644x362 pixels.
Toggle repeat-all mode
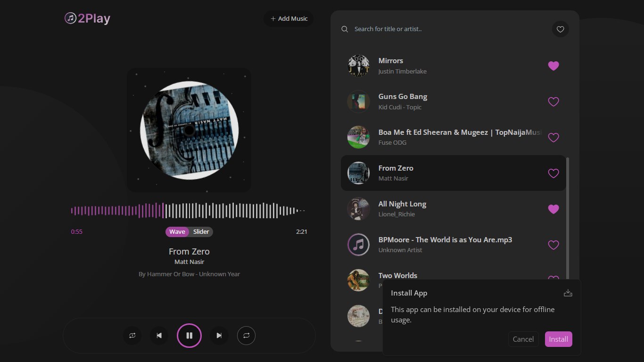[x=246, y=336]
